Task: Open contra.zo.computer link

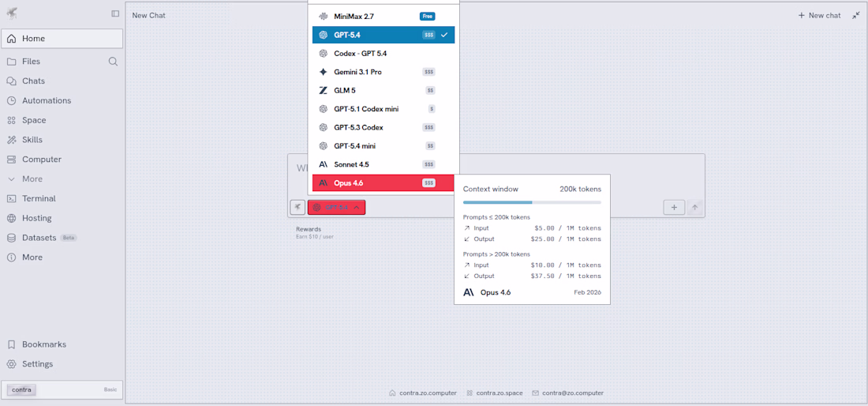Action: click(424, 393)
